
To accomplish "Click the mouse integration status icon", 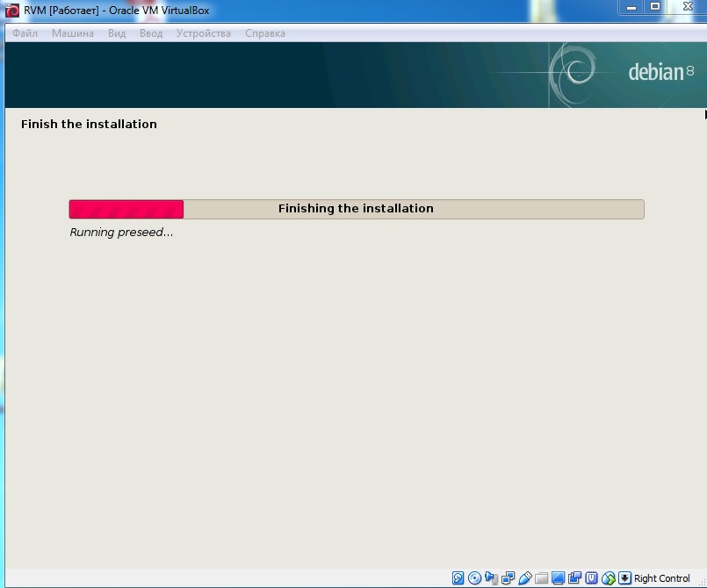I will pos(609,578).
